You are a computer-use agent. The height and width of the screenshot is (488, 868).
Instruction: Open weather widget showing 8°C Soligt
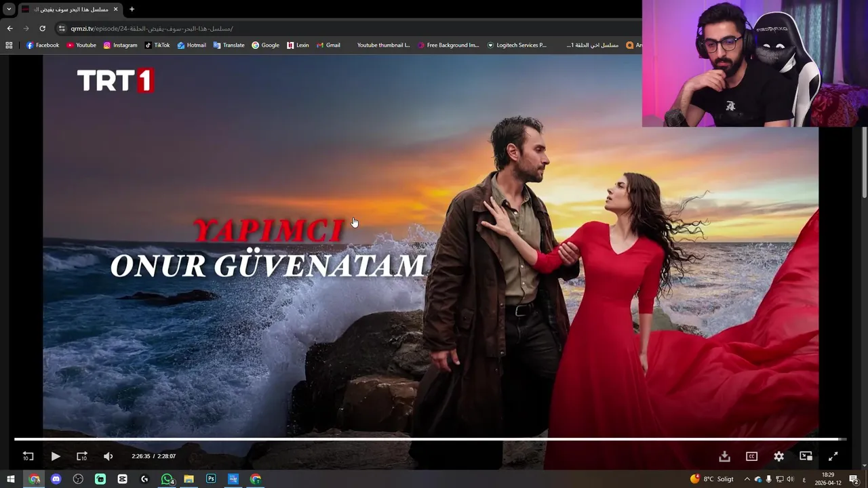click(712, 479)
